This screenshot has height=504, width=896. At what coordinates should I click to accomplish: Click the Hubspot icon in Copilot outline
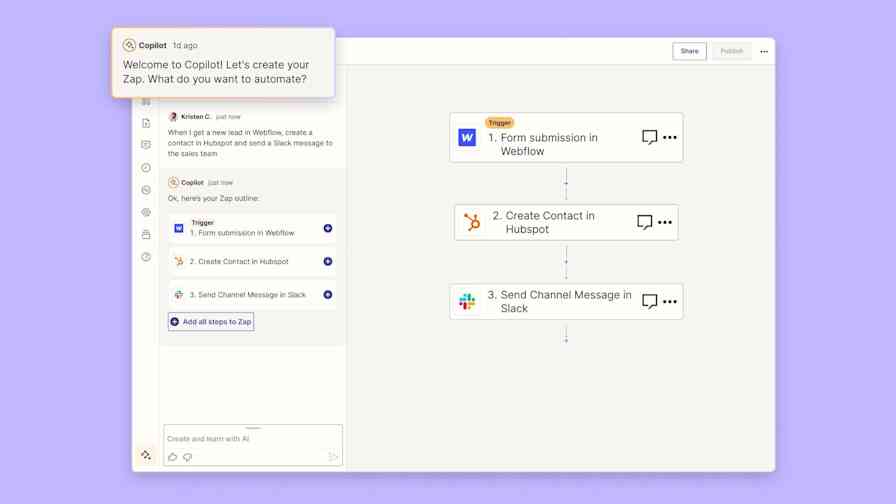(179, 261)
